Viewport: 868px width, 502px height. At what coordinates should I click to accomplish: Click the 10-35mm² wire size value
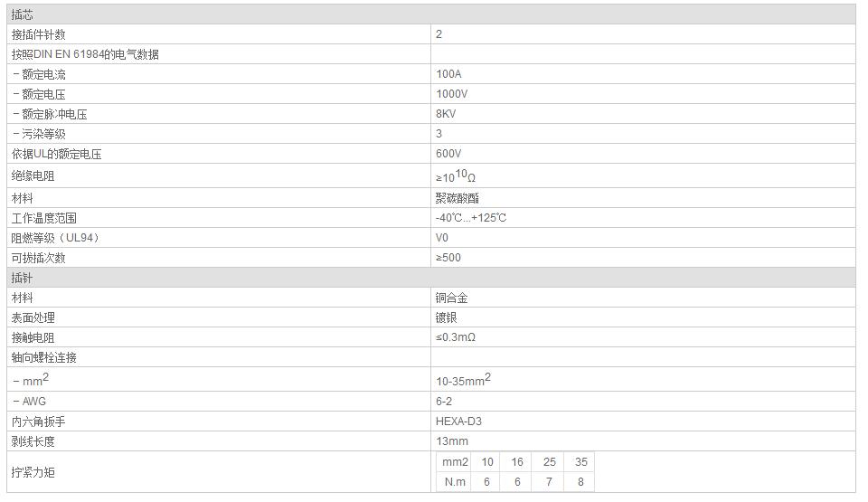pos(463,380)
